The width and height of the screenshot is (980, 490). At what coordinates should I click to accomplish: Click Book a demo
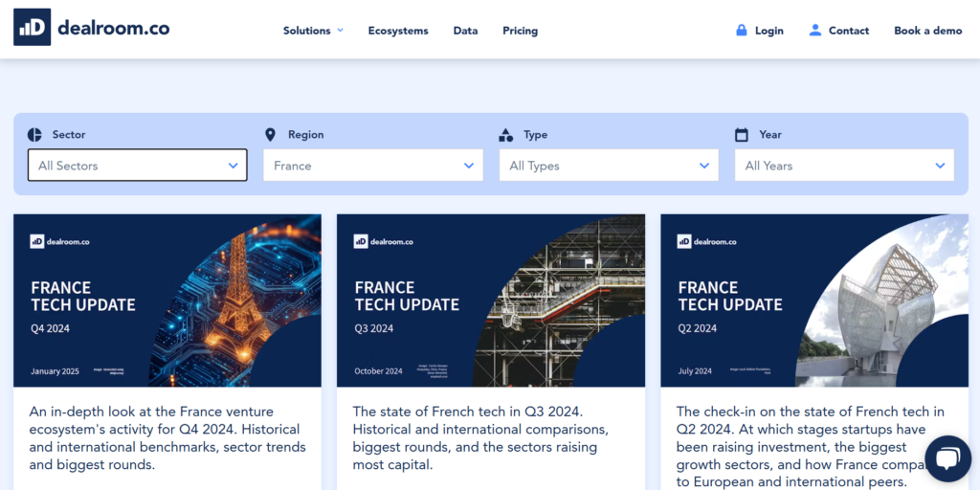pos(928,31)
